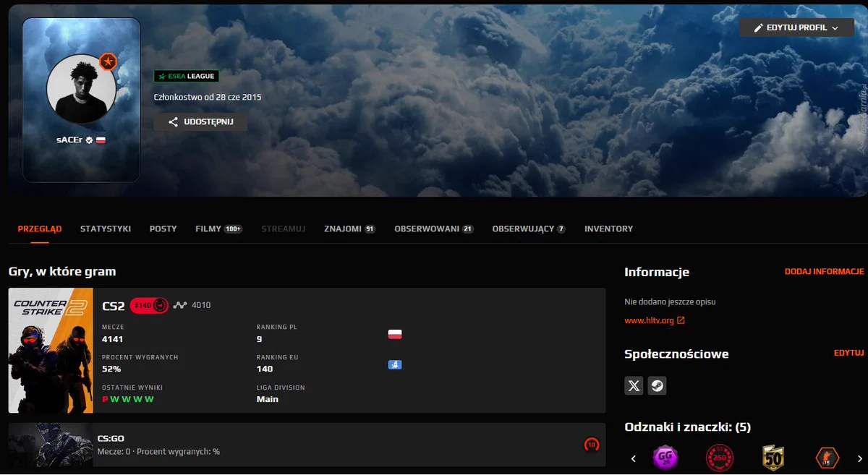
Task: Click the Polish flag next to sACEr
Action: click(101, 140)
